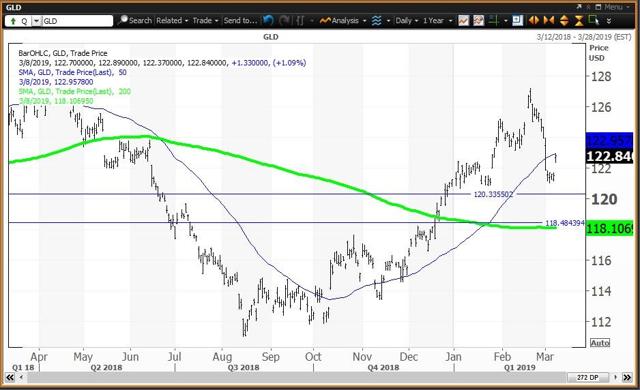Click the Q1 2019 quarter label
Image resolution: width=640 pixels, height=390 pixels.
519,368
